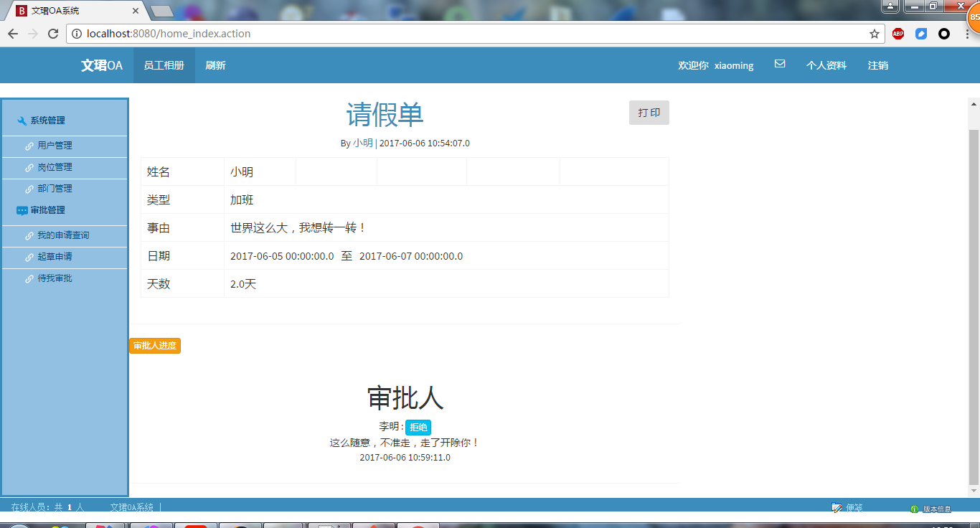Screen dimensions: 980x528
Task: Click the end date 2017-06-07 00:00:00.0
Action: point(411,256)
